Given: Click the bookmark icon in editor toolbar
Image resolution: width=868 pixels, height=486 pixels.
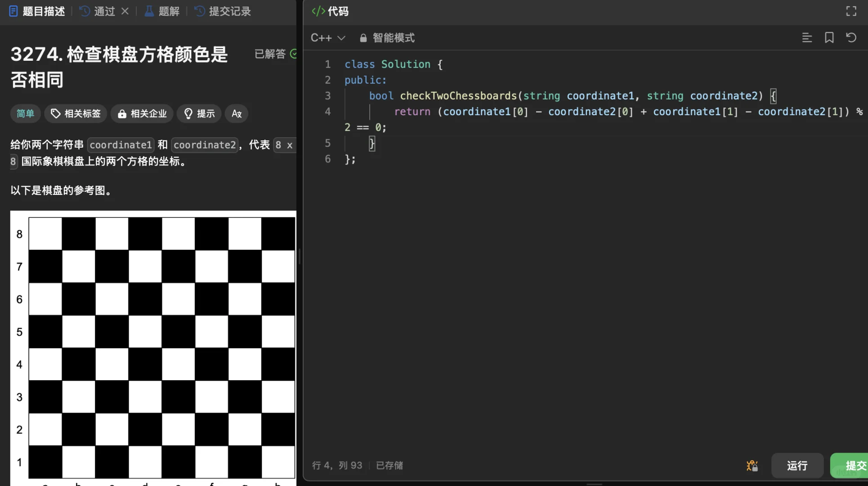Looking at the screenshot, I should pyautogui.click(x=829, y=38).
